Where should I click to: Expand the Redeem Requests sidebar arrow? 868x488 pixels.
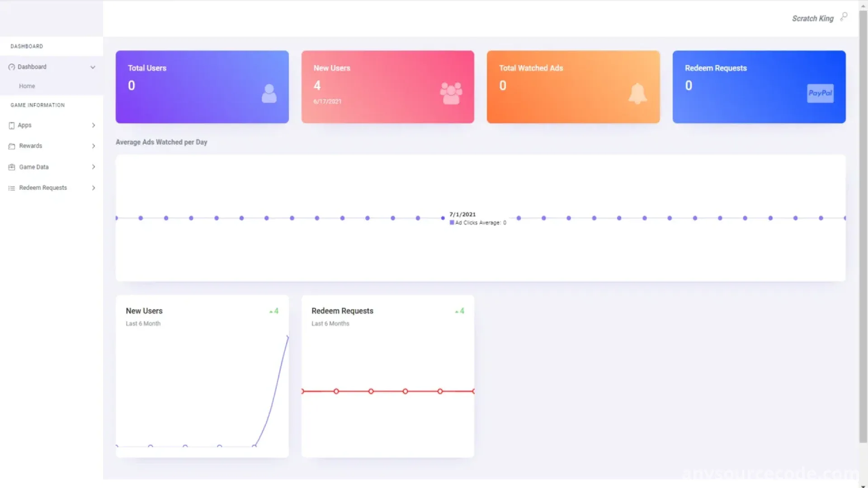(x=94, y=188)
